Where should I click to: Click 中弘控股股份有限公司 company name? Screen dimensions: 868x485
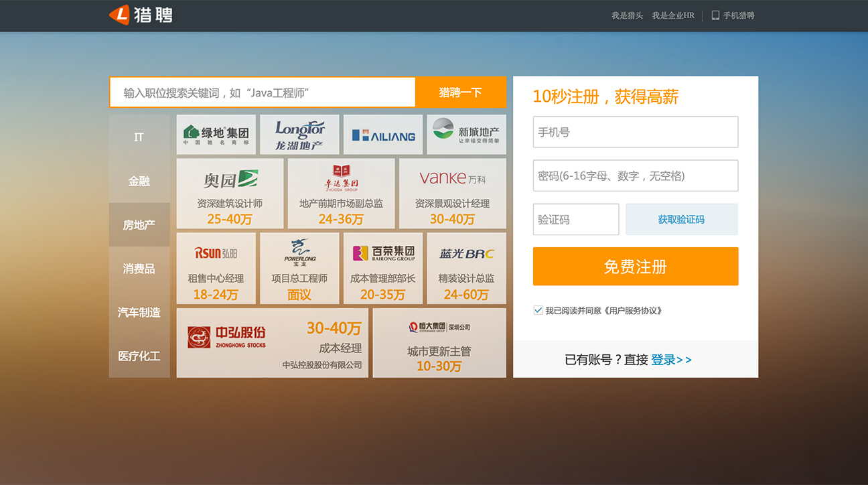point(322,365)
